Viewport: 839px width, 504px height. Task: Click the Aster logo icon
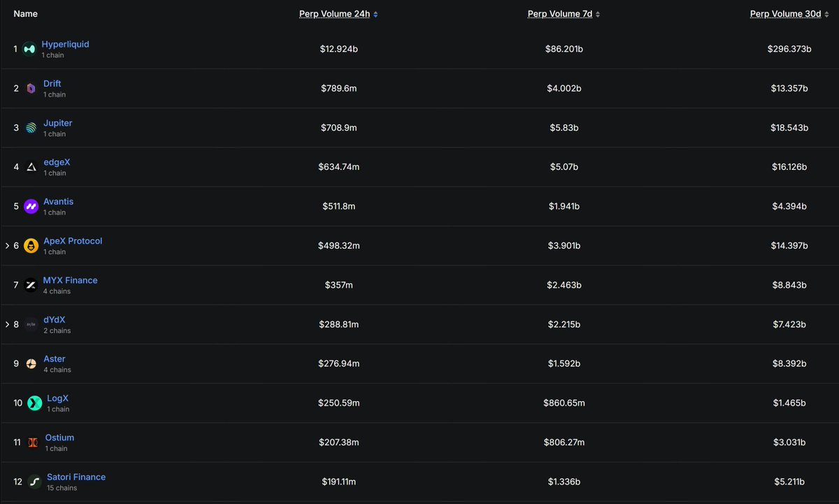[x=31, y=363]
